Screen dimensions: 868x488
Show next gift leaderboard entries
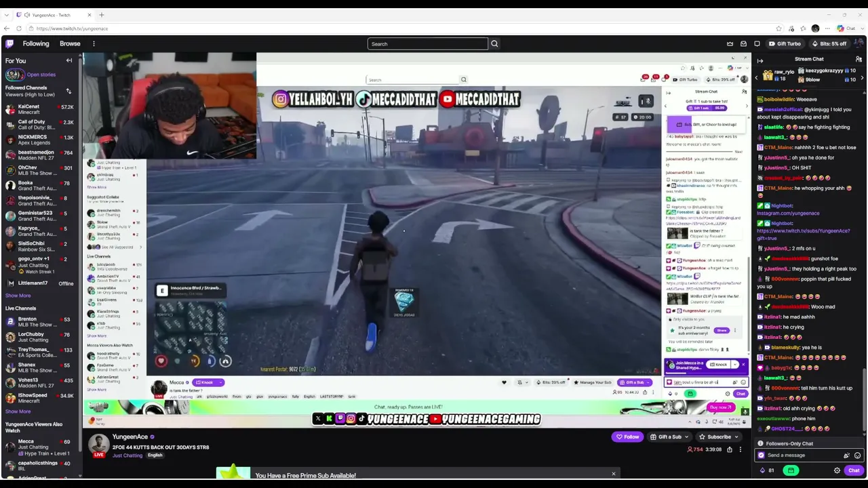pyautogui.click(x=862, y=79)
